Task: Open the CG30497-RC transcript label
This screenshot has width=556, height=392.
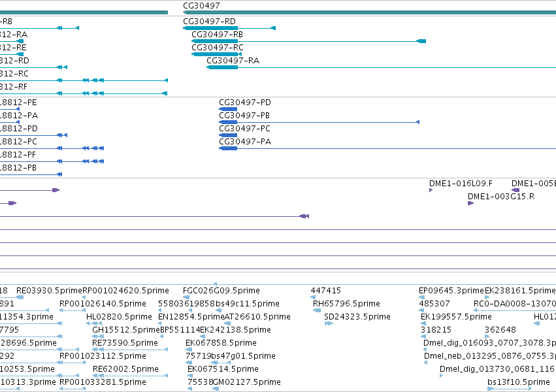Action: [x=218, y=48]
